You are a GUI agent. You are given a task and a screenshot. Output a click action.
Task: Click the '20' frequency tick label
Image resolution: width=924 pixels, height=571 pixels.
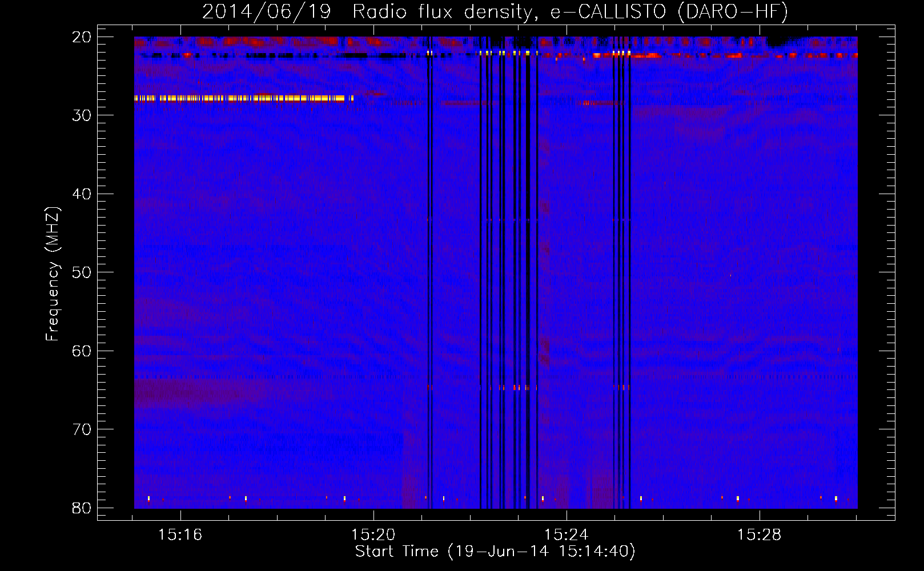82,37
